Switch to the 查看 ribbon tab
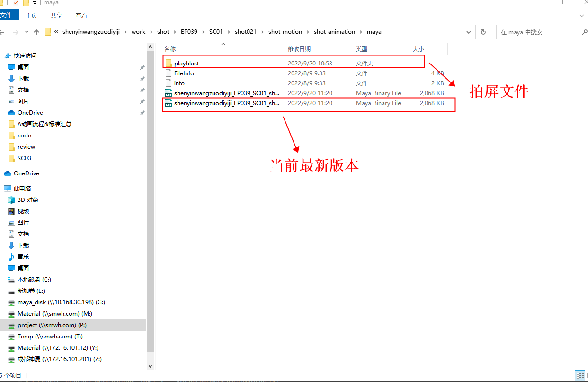588x382 pixels. click(81, 15)
